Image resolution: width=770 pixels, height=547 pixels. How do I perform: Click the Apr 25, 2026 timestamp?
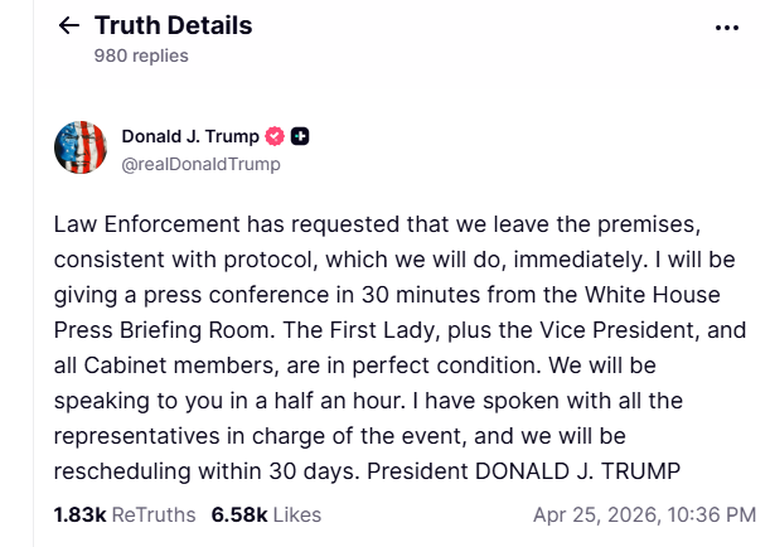click(644, 515)
